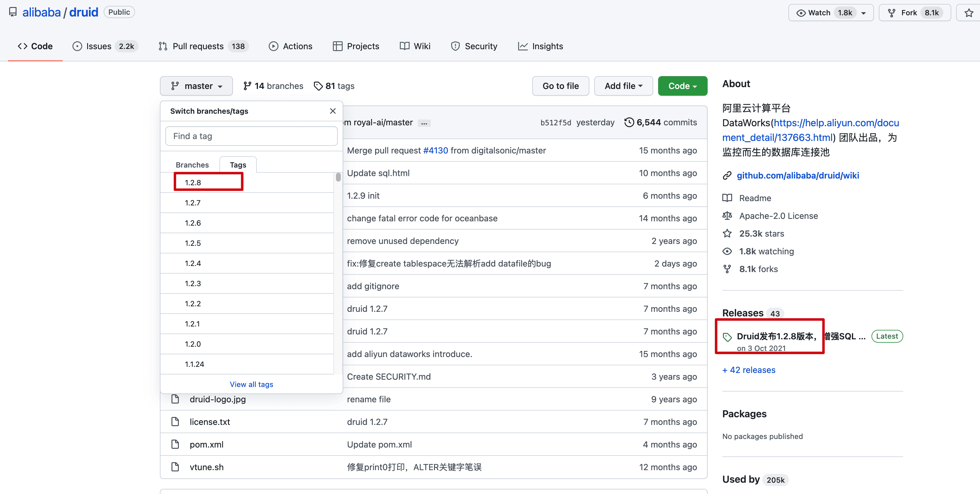Open the Add file dropdown
The height and width of the screenshot is (494, 980).
[x=623, y=86]
